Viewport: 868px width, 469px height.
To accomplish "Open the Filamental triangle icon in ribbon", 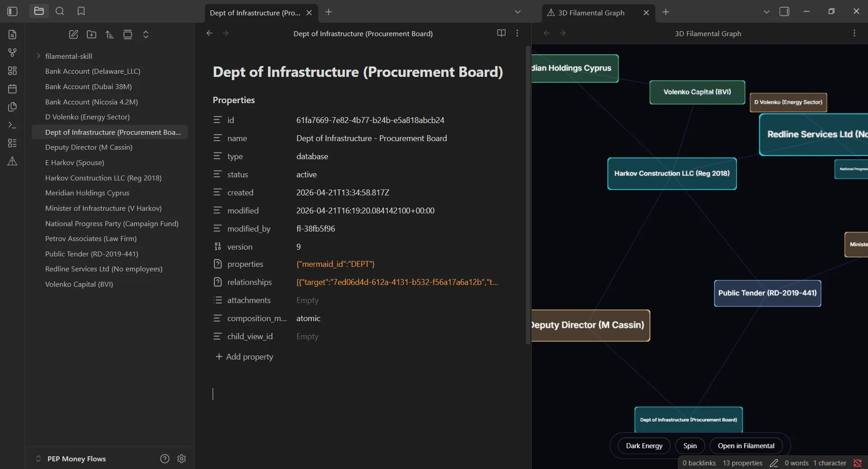I will [x=12, y=161].
